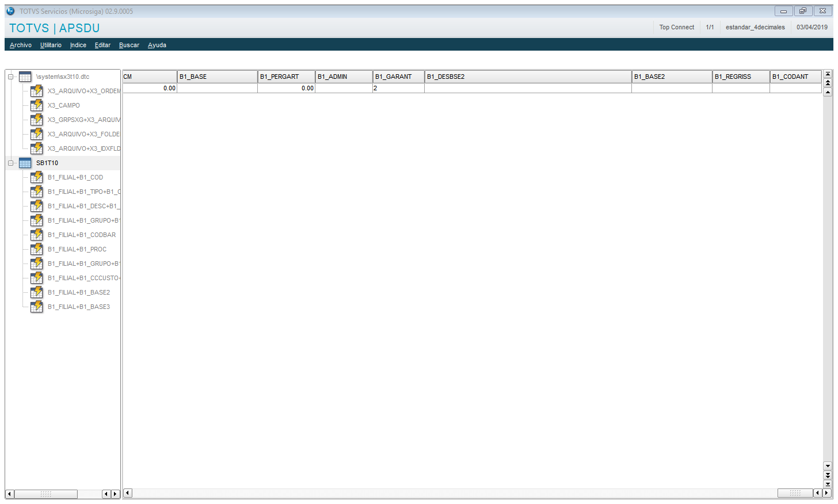Open the Utilitario menu
The width and height of the screenshot is (838, 504).
51,45
